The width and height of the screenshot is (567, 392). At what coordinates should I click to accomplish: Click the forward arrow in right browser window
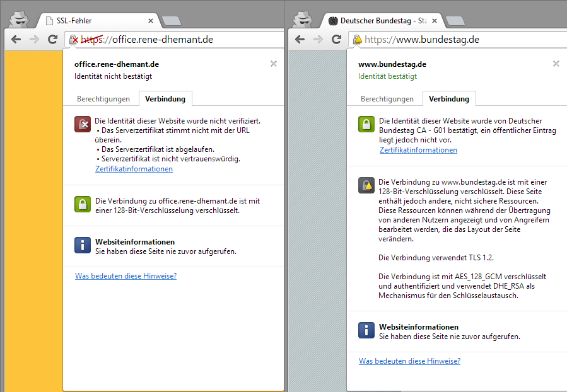click(319, 40)
